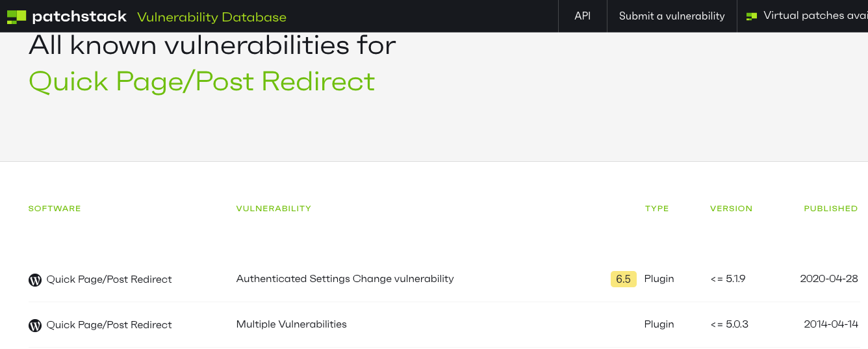Click the VULNERABILITY column header
The image size is (868, 349).
click(274, 209)
